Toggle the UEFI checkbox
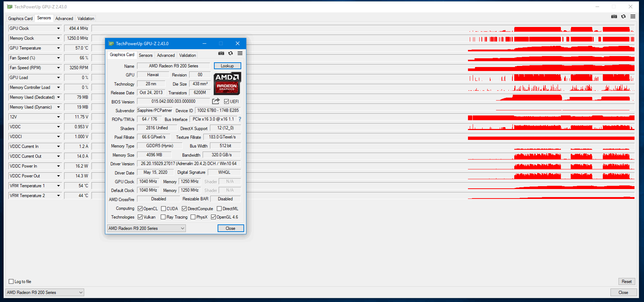 point(226,102)
